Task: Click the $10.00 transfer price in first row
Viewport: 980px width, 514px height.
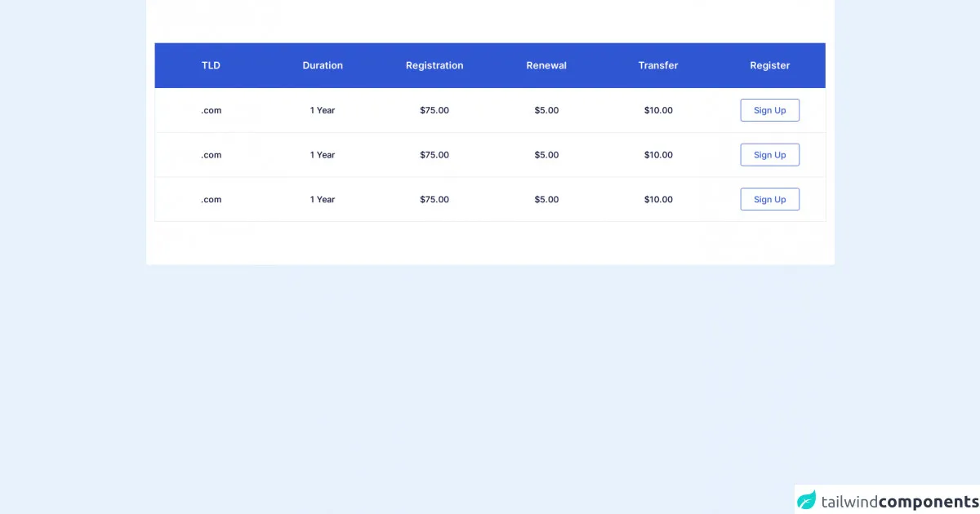Action: pos(658,110)
